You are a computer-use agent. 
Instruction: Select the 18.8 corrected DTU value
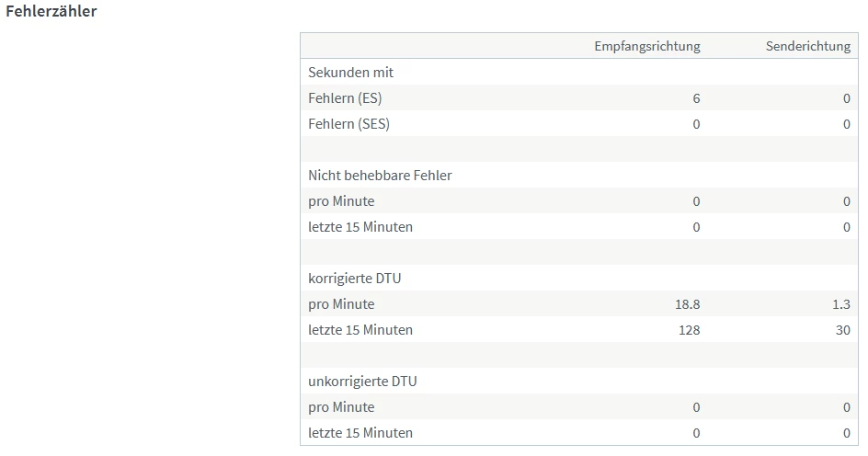(x=687, y=304)
